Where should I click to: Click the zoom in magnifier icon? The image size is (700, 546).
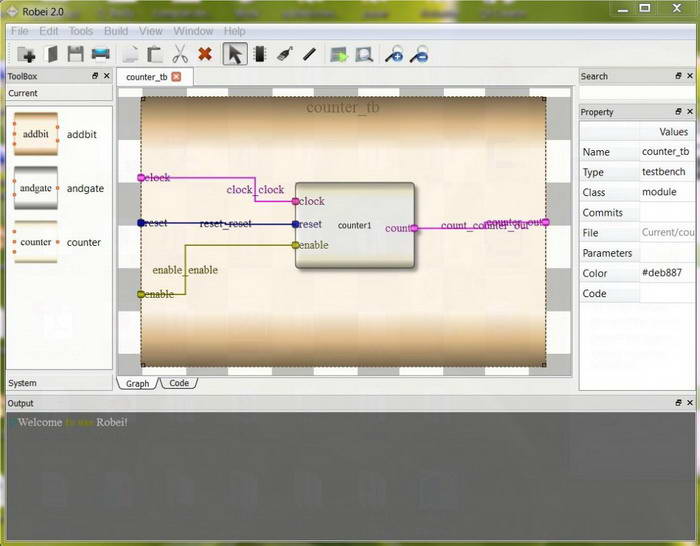[394, 54]
